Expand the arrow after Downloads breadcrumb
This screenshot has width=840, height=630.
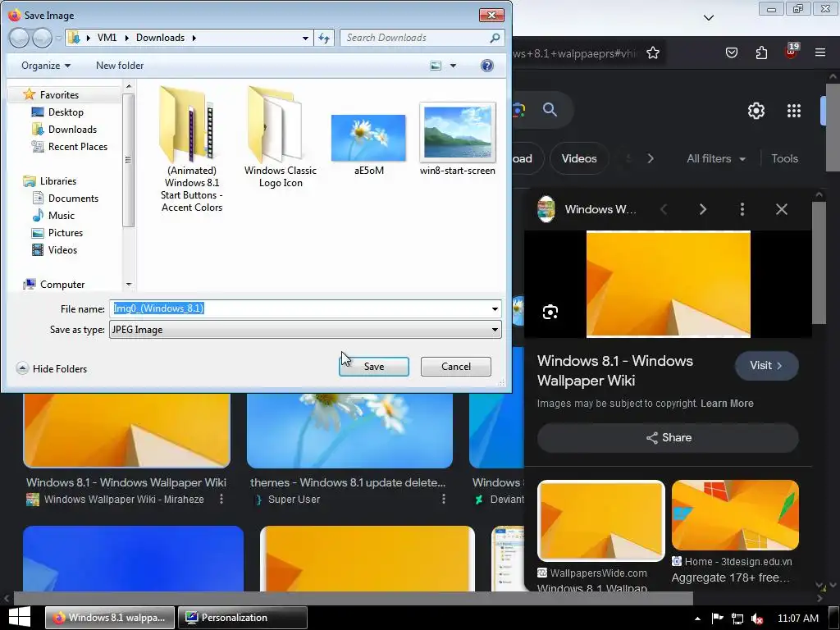[194, 38]
